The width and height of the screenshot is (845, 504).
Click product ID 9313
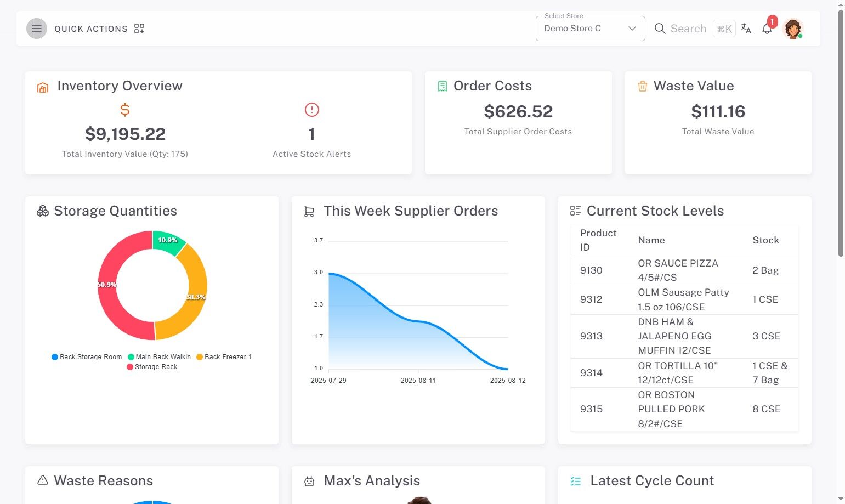591,336
